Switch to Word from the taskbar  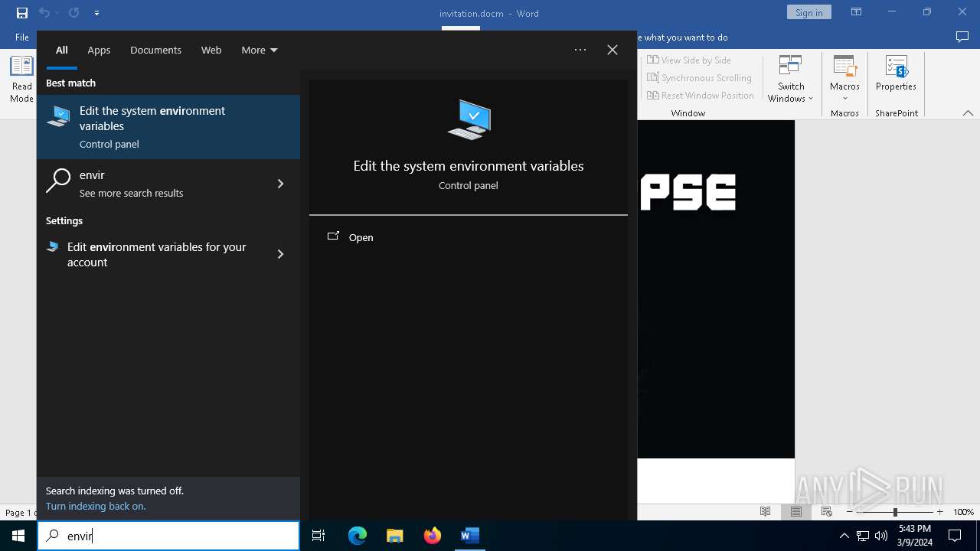click(470, 536)
